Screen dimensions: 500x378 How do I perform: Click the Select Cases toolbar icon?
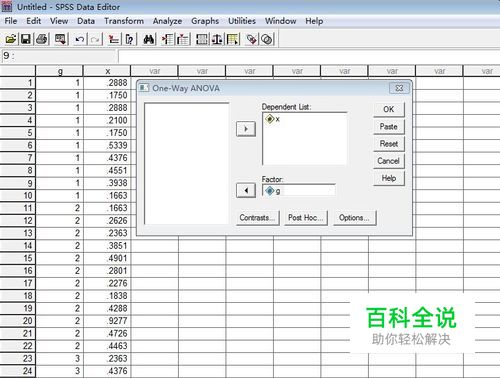pyautogui.click(x=233, y=39)
